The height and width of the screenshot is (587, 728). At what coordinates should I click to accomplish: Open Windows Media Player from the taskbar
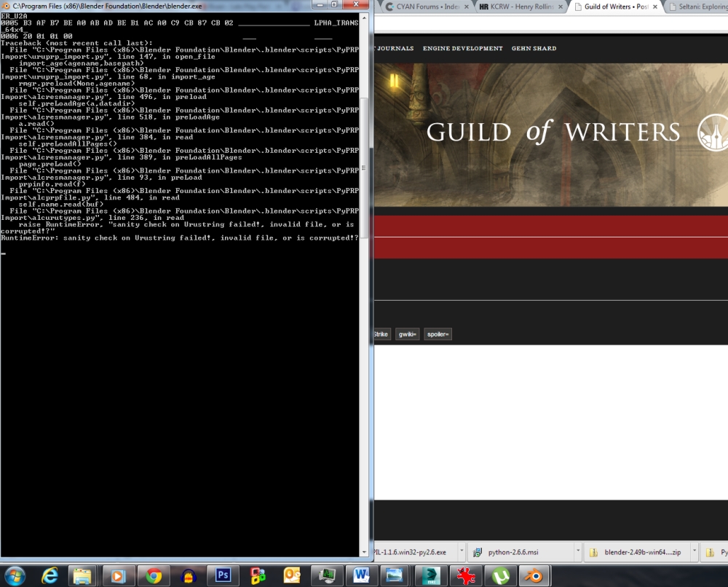coord(118,576)
